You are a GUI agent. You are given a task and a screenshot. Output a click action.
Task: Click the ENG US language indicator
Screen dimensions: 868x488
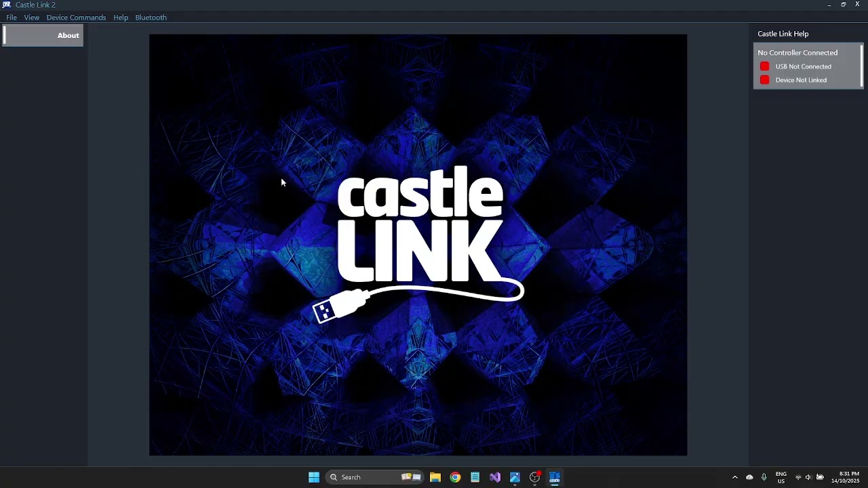pos(781,477)
